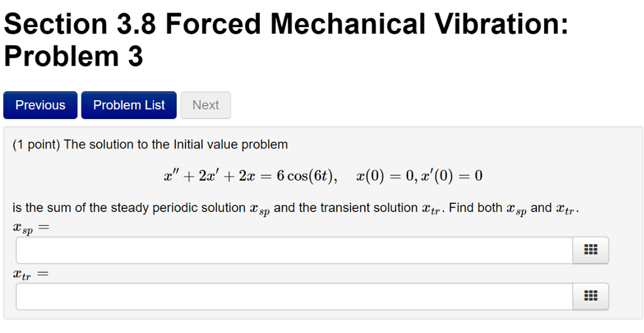The width and height of the screenshot is (644, 333).
Task: Go to the Previous problem
Action: (x=40, y=105)
